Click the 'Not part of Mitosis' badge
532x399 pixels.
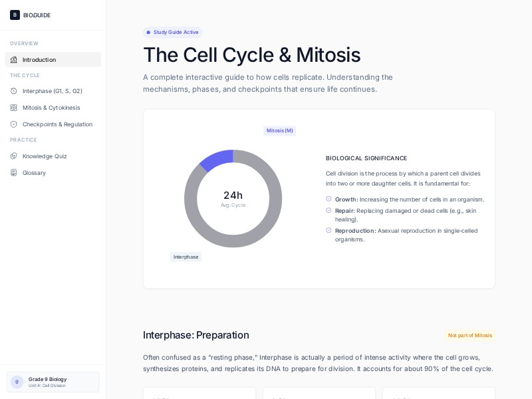470,336
